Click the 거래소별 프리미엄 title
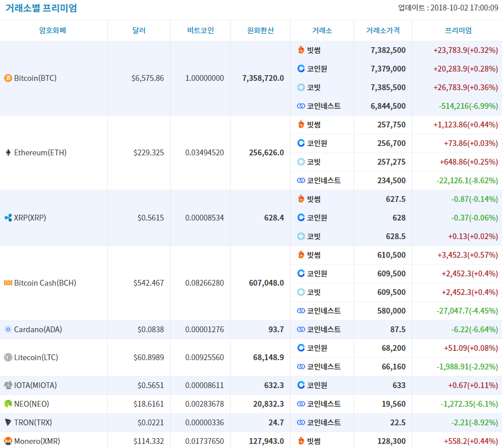Viewport: 502px width, 448px height. coord(41,8)
